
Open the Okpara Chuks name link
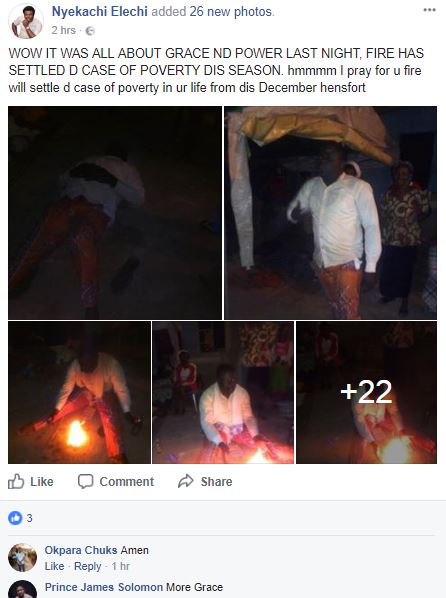pos(81,550)
